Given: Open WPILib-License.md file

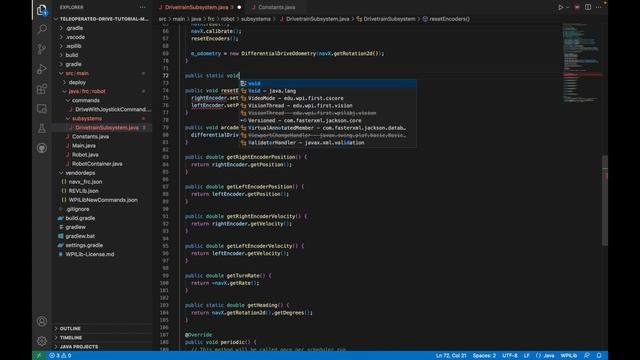Looking at the screenshot, I should (102, 254).
